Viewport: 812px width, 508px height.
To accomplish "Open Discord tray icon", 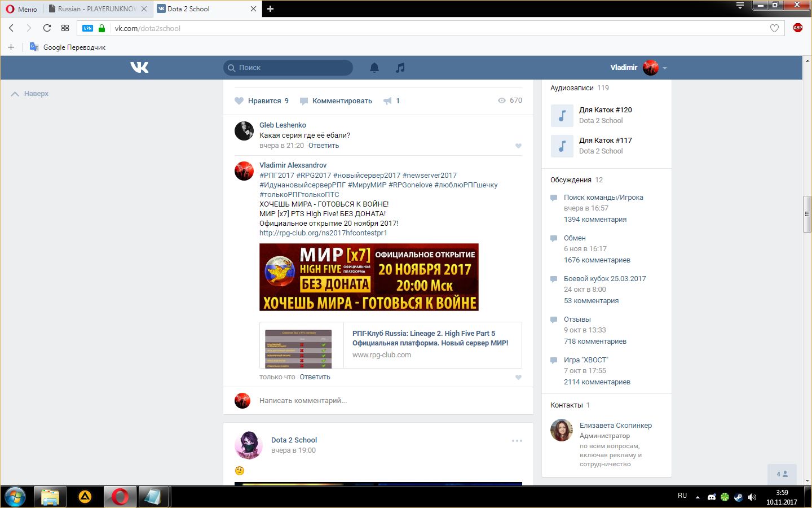I will (x=712, y=497).
